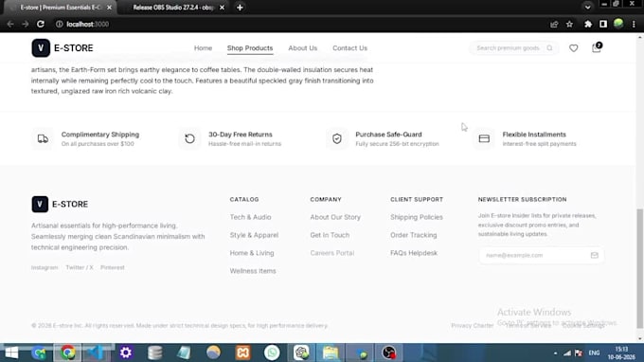
Task: Open the Style & Apparel link
Action: click(x=254, y=235)
